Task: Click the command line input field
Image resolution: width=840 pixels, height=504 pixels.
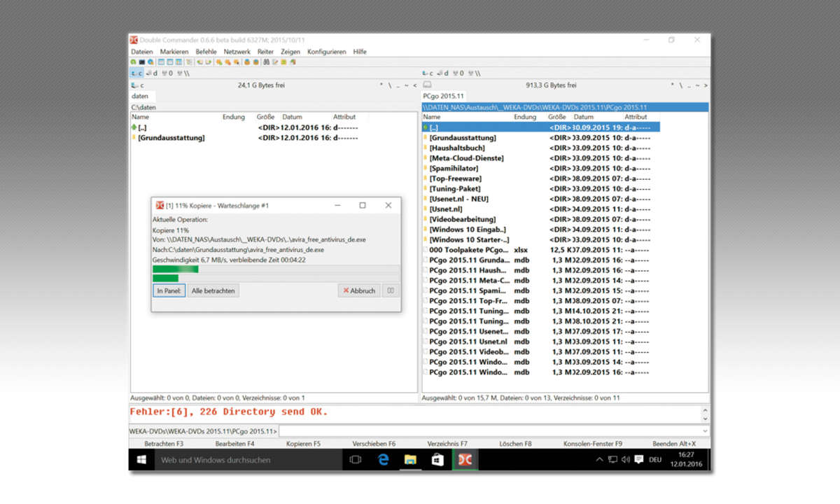Action: click(490, 431)
